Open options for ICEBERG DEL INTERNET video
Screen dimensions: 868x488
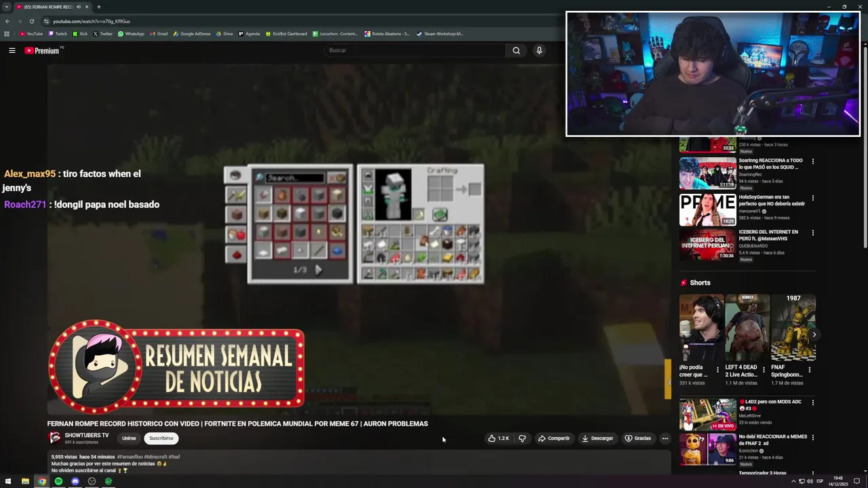click(812, 233)
